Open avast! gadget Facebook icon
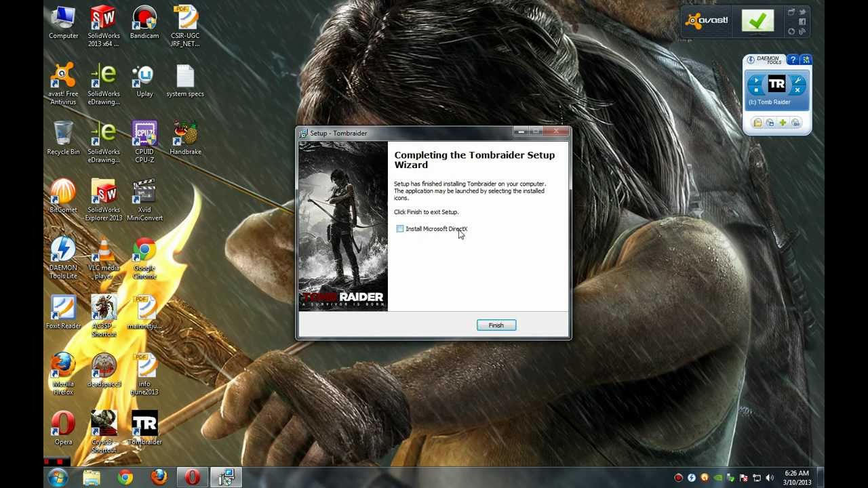Viewport: 868px width, 488px height. 802,22
